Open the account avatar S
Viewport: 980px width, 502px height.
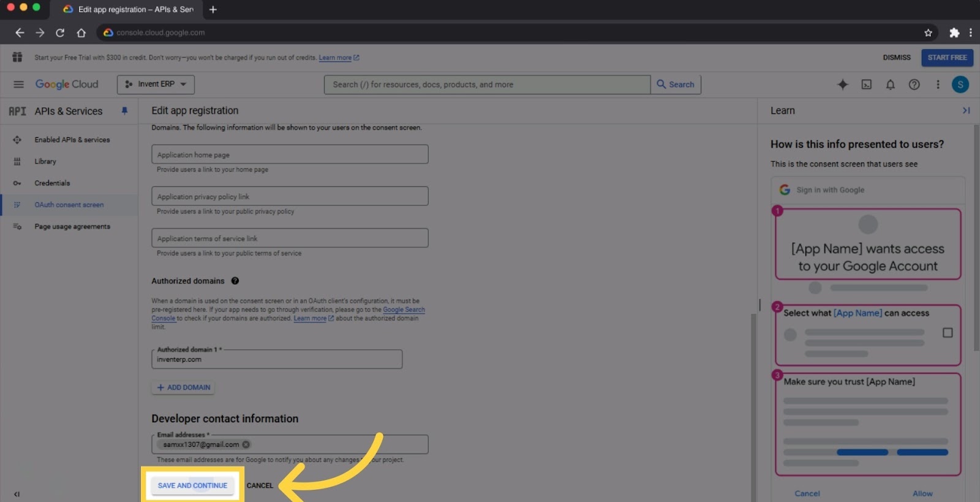click(x=960, y=85)
